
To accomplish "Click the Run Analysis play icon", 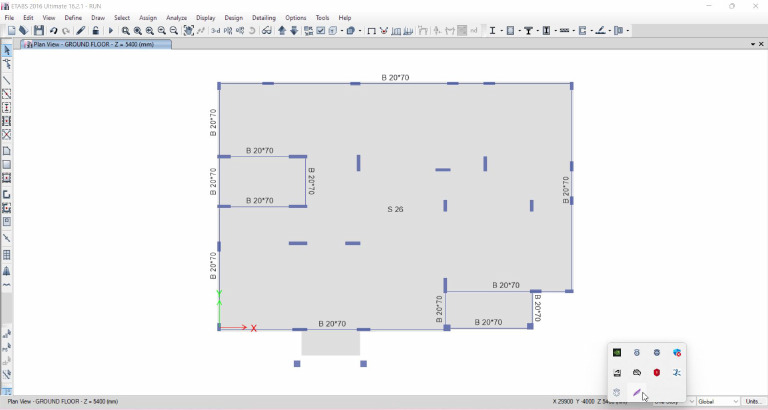I will (x=111, y=31).
